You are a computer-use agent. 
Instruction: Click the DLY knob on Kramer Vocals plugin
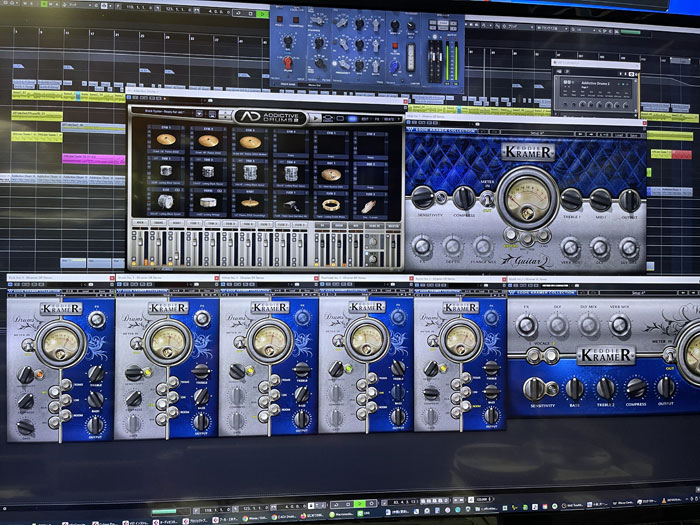558,326
